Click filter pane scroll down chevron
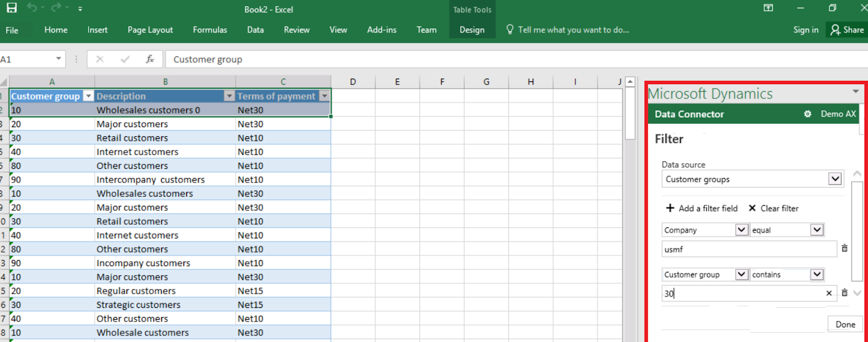The height and width of the screenshot is (342, 868). [857, 293]
